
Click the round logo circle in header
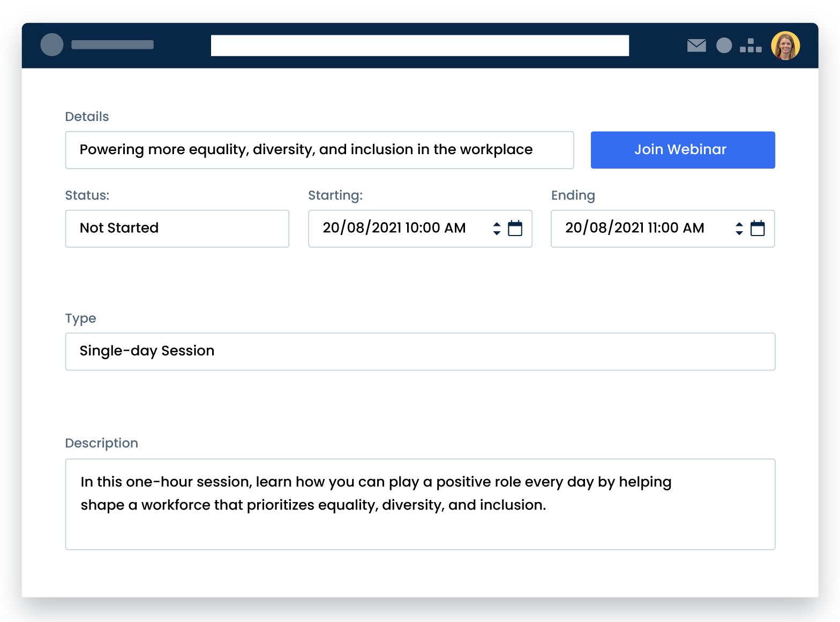tap(52, 44)
